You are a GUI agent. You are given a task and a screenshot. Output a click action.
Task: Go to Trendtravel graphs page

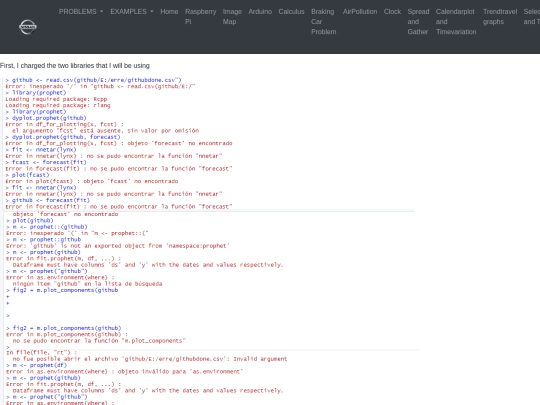(x=500, y=17)
